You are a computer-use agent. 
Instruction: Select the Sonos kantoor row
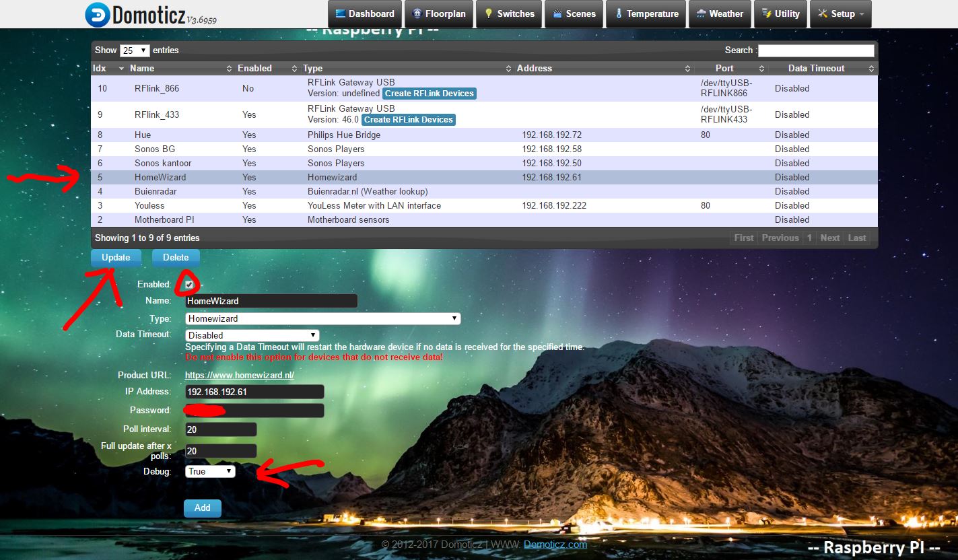[485, 163]
